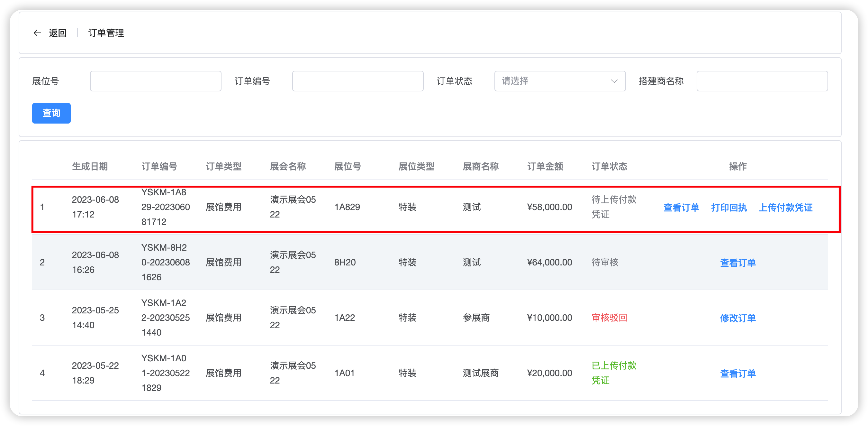Click order number YSKM-8H20-202306081626

[x=166, y=262]
